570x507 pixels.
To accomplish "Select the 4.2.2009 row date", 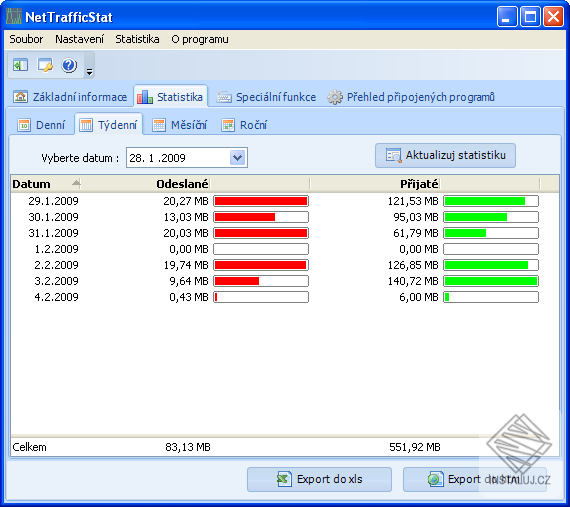I will point(56,297).
